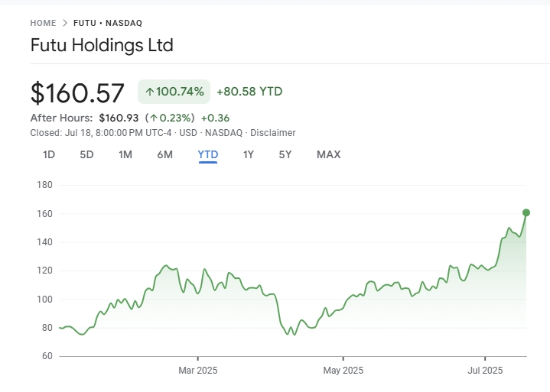Switch chart to 5D range
550x392 pixels.
86,154
